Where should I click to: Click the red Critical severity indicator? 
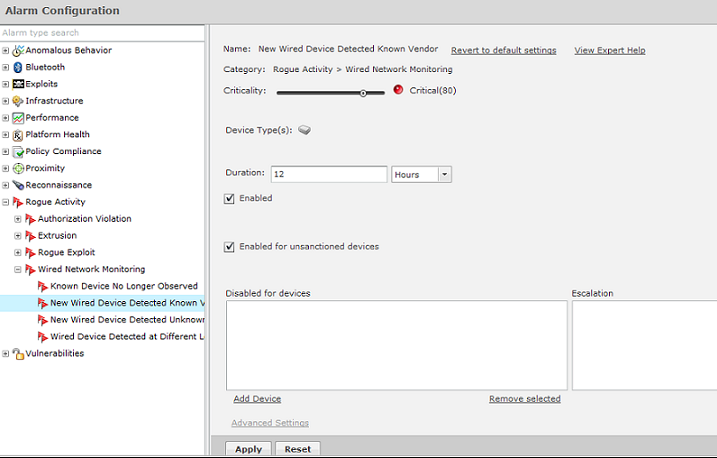click(x=398, y=90)
